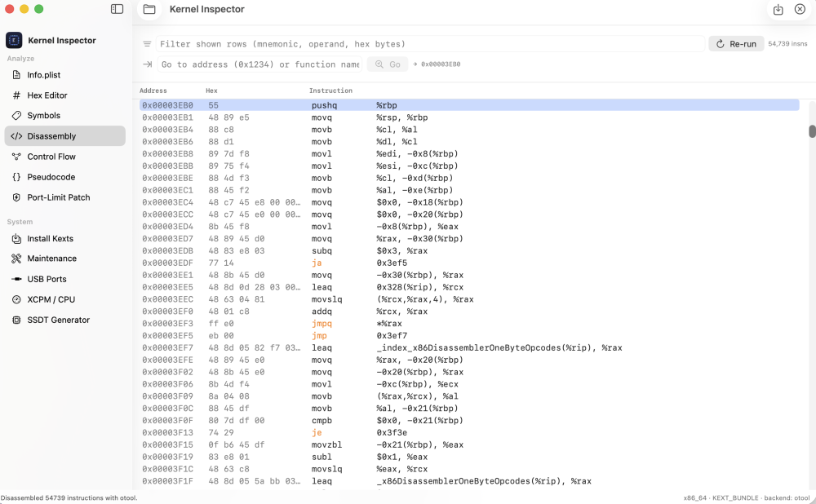
Task: Click the Pseudocode curly-braces icon
Action: coord(16,177)
